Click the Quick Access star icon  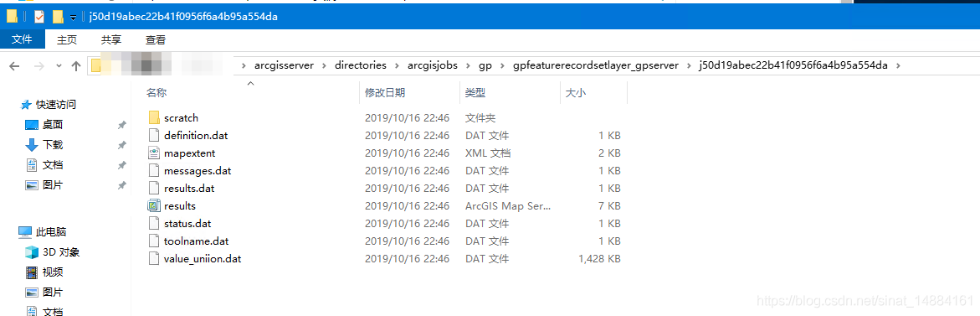tap(26, 105)
